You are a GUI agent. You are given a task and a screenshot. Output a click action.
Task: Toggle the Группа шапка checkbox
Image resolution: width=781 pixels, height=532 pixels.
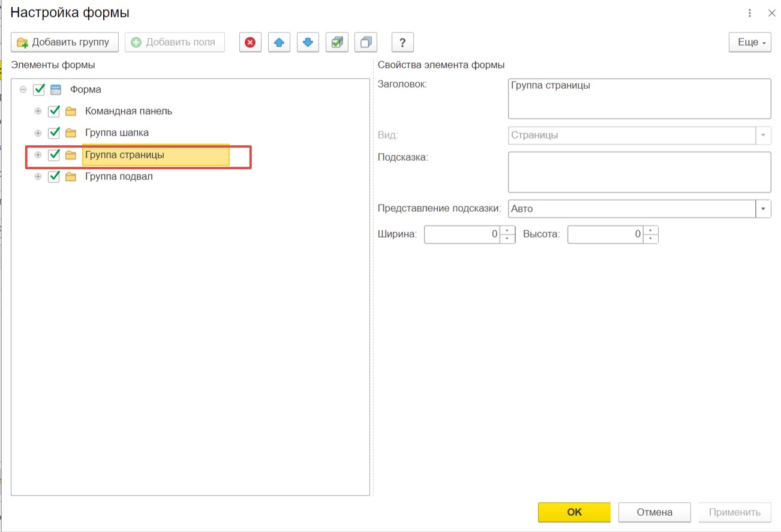pos(54,133)
